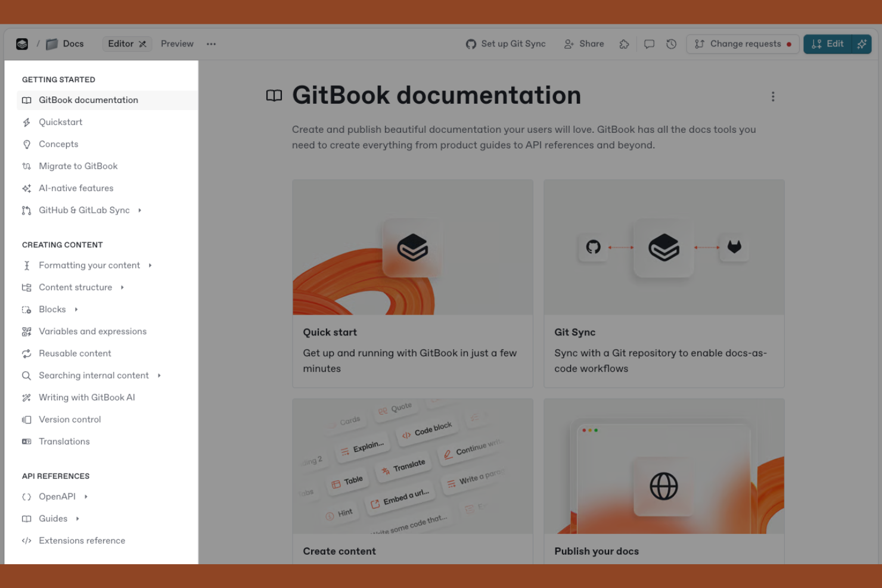
Task: Click the Version control icon
Action: [x=27, y=420]
